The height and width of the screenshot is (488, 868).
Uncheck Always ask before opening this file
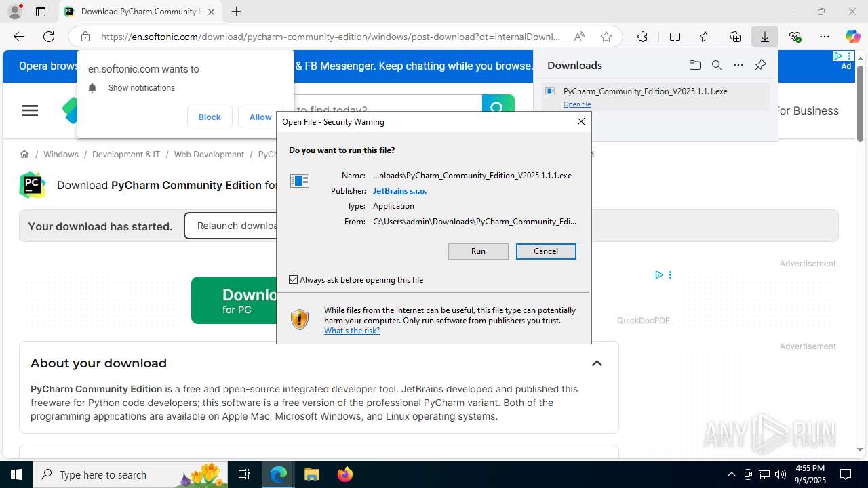coord(294,279)
